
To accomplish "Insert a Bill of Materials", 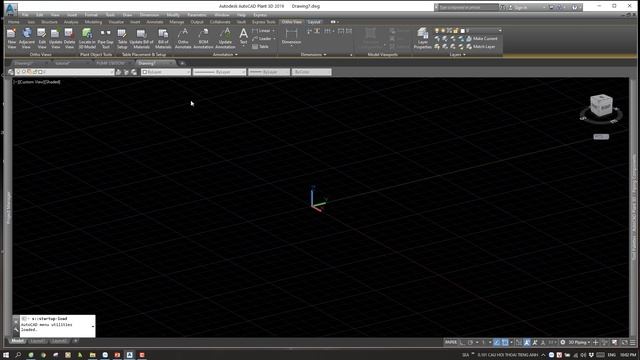I will pos(163,38).
